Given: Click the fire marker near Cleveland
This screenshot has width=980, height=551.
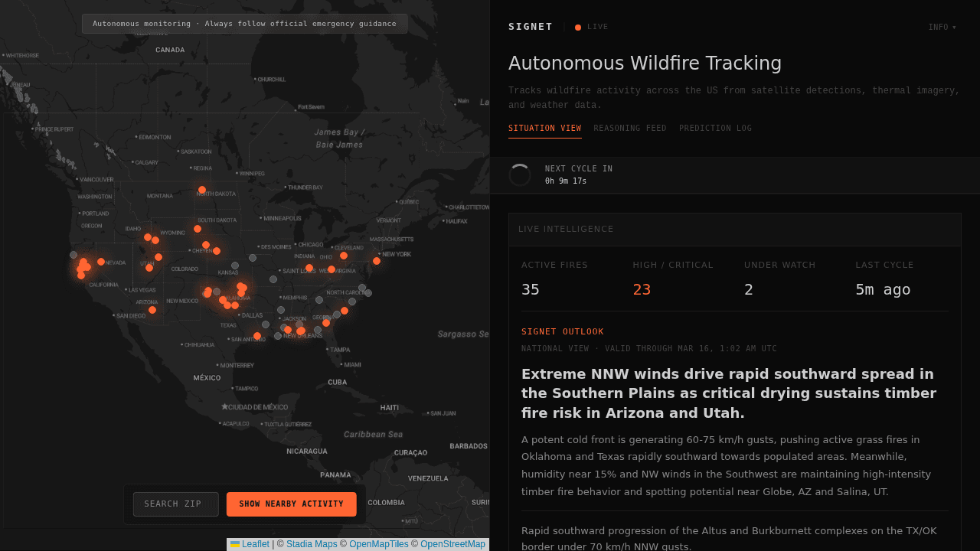Looking at the screenshot, I should (x=344, y=256).
